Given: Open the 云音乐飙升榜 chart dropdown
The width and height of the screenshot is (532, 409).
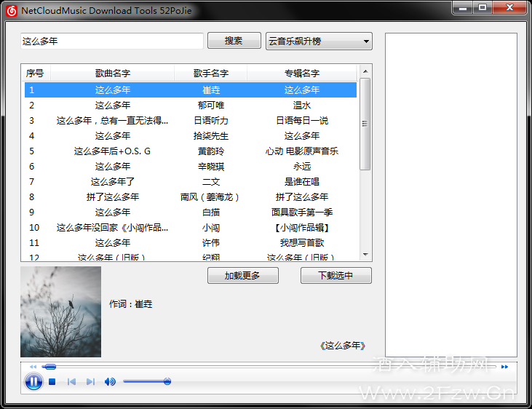Looking at the screenshot, I should tap(319, 41).
